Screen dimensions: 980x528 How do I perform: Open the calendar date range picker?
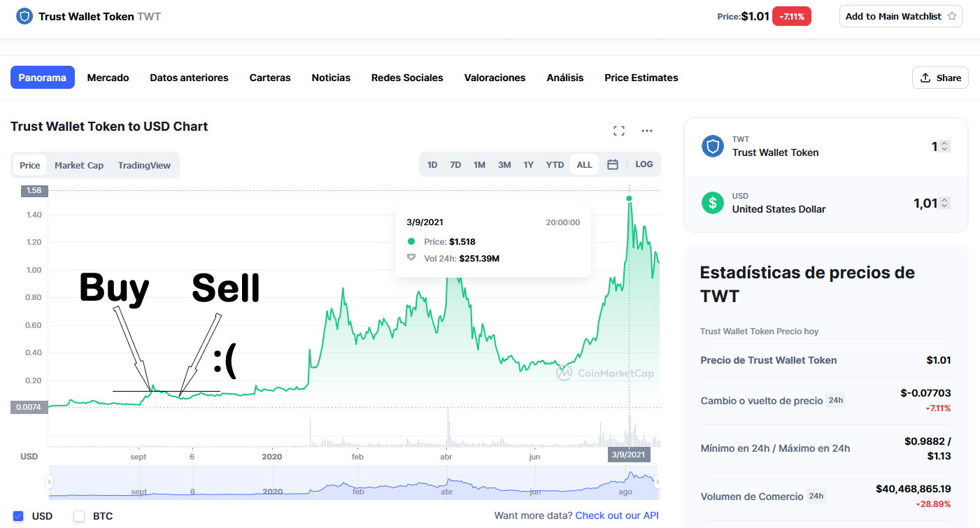(613, 164)
